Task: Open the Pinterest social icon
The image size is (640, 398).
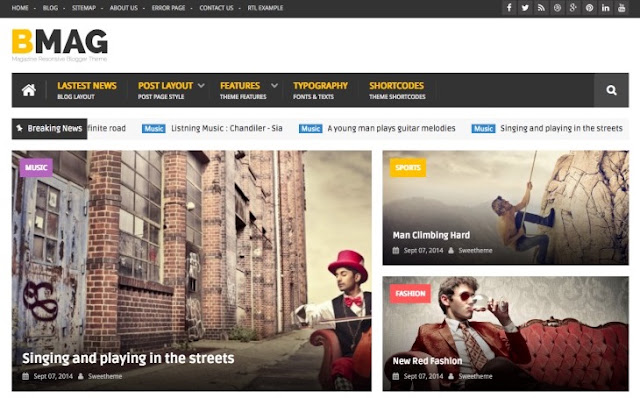Action: click(x=589, y=8)
